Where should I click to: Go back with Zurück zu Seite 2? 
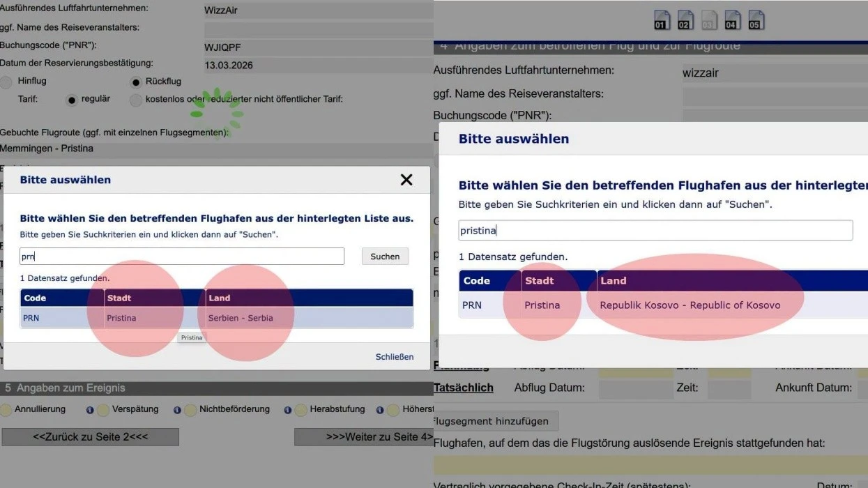[x=90, y=437]
